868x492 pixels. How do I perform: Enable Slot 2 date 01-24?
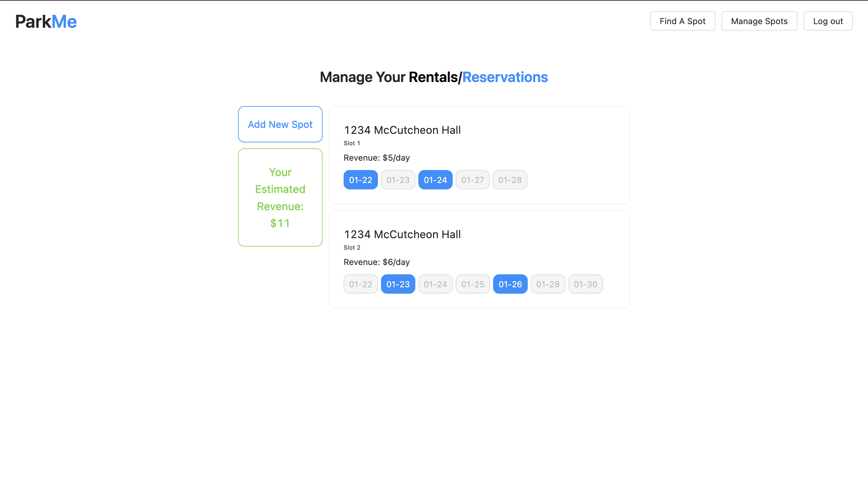435,284
